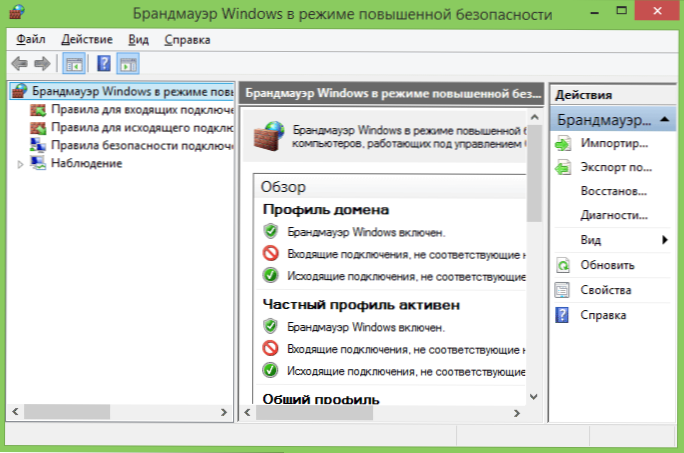Screen dimensions: 684x453
Task: Click Брандмауэр Windows включен under Профиль домена
Action: tap(366, 232)
